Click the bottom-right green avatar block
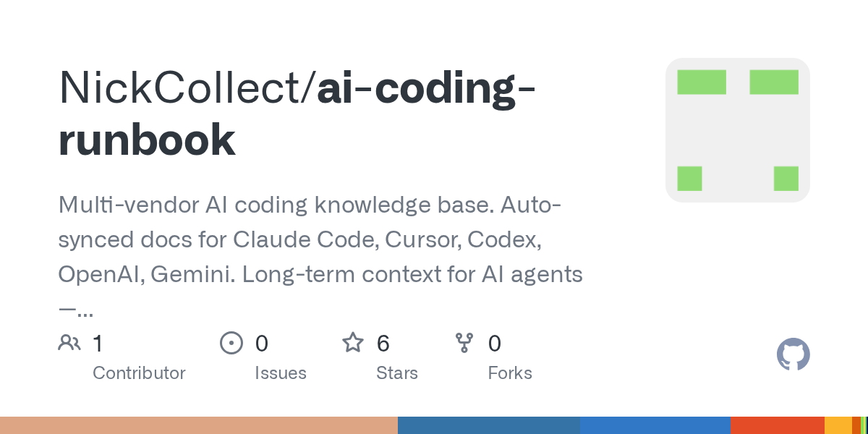The width and height of the screenshot is (868, 434). point(786,179)
